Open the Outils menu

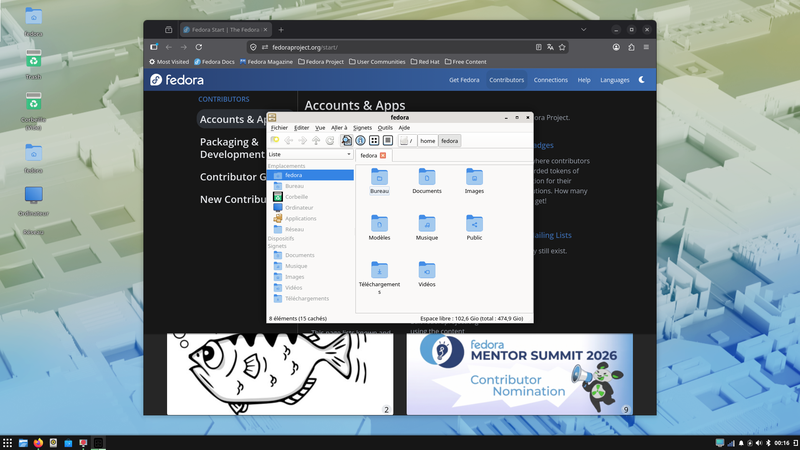385,128
